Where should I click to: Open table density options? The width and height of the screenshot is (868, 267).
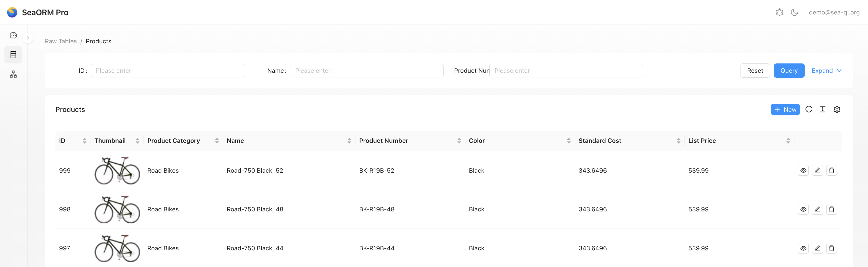822,109
